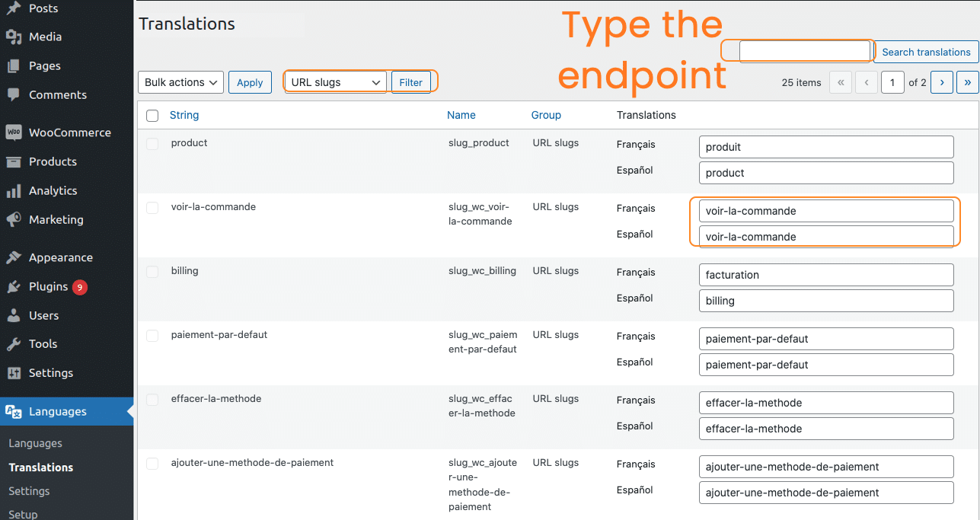980x520 pixels.
Task: Click the Languages translation icon
Action: pyautogui.click(x=14, y=411)
